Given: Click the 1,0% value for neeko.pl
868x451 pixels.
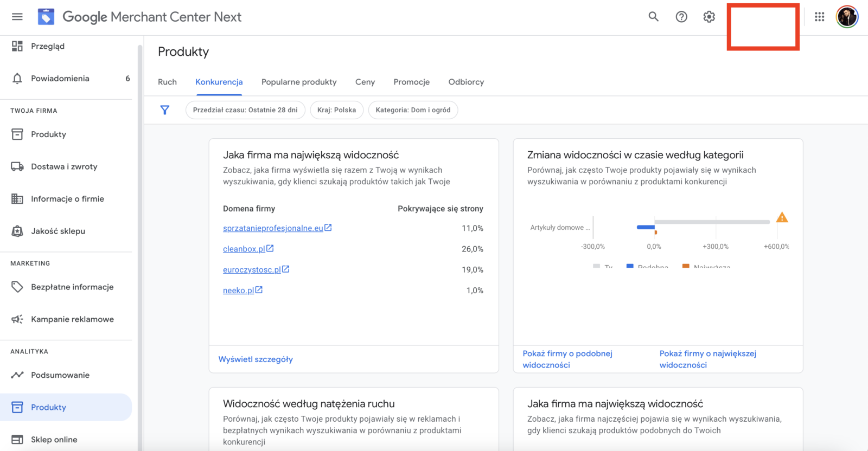Looking at the screenshot, I should click(475, 291).
